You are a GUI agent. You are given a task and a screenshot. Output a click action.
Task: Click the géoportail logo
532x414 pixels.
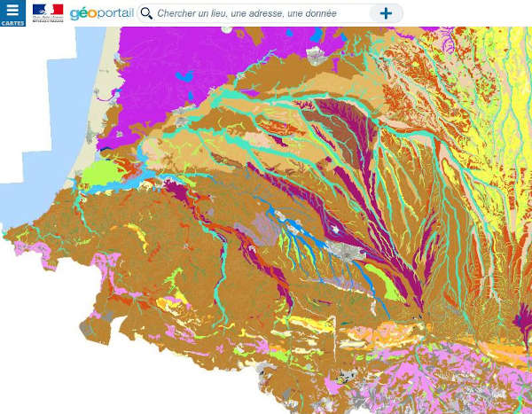(x=101, y=13)
